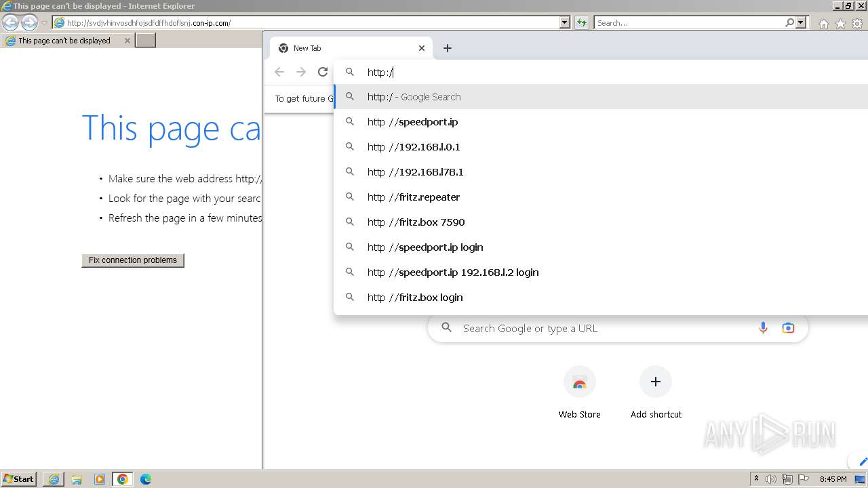Open Internet Explorer recent pages dropdown arrow
The height and width of the screenshot is (488, 868).
tap(44, 23)
